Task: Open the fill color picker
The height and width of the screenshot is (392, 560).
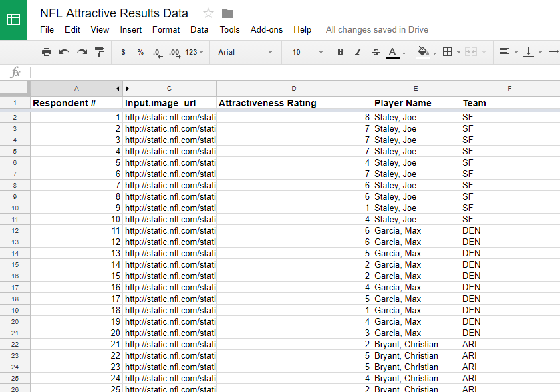Action: [424, 53]
